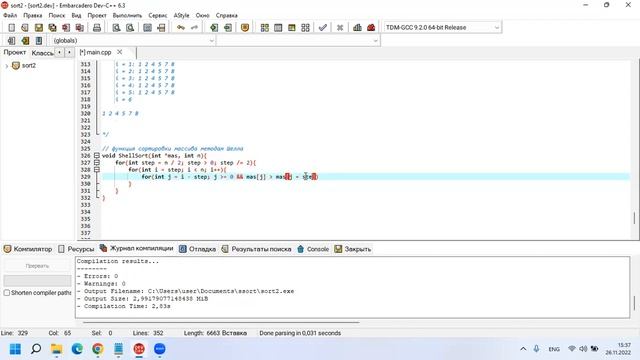
Task: Collapse the fold marker at line 327
Action: point(97,162)
